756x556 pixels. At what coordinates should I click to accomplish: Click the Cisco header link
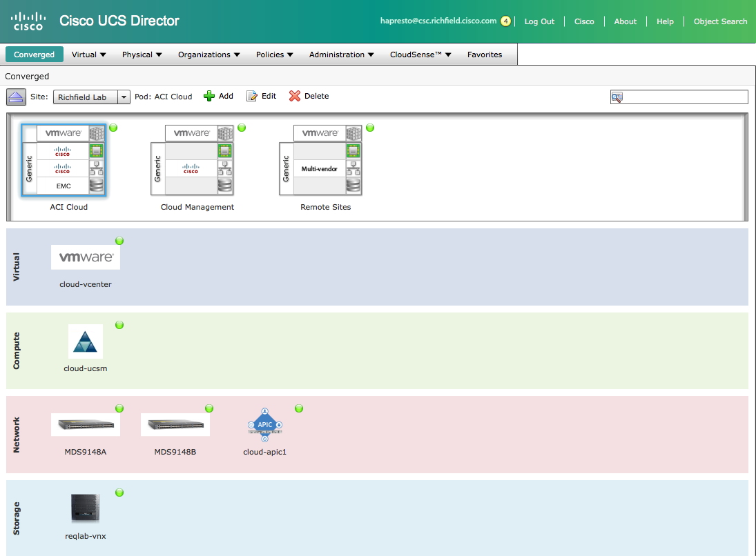[x=584, y=21]
